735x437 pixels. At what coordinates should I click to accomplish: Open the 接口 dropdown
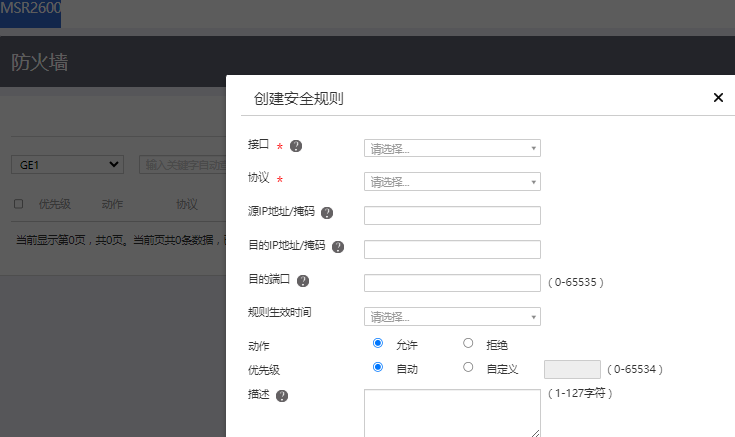[x=452, y=148]
